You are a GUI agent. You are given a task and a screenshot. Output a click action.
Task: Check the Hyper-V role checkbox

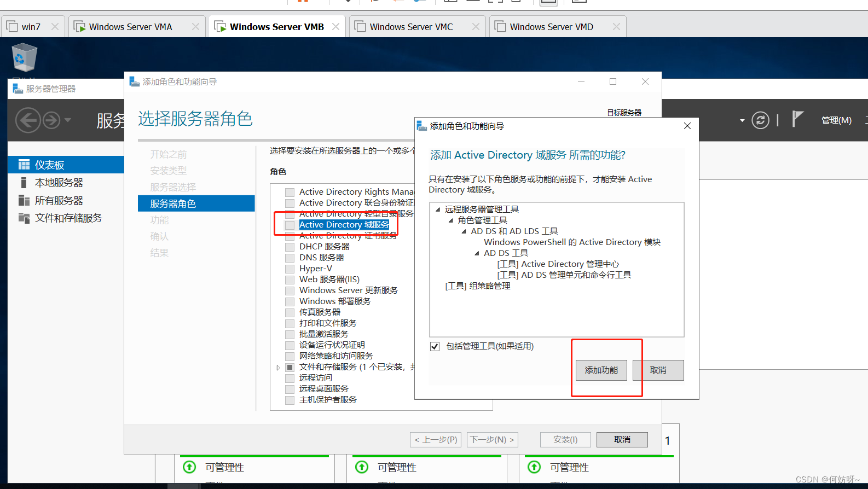tap(290, 269)
